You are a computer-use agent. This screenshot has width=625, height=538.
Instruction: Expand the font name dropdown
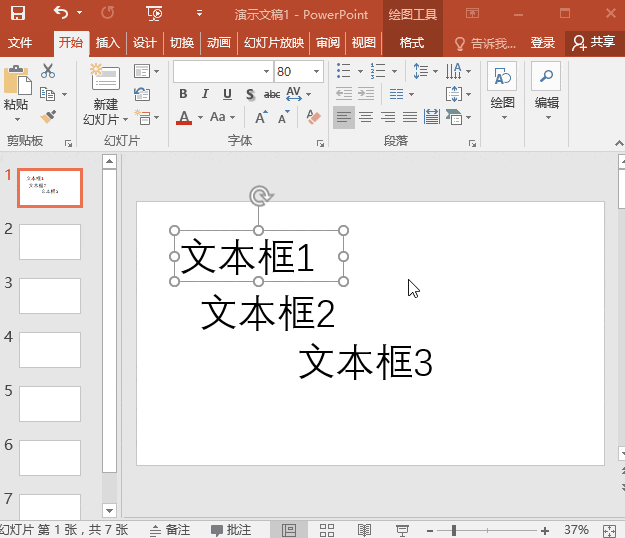266,72
